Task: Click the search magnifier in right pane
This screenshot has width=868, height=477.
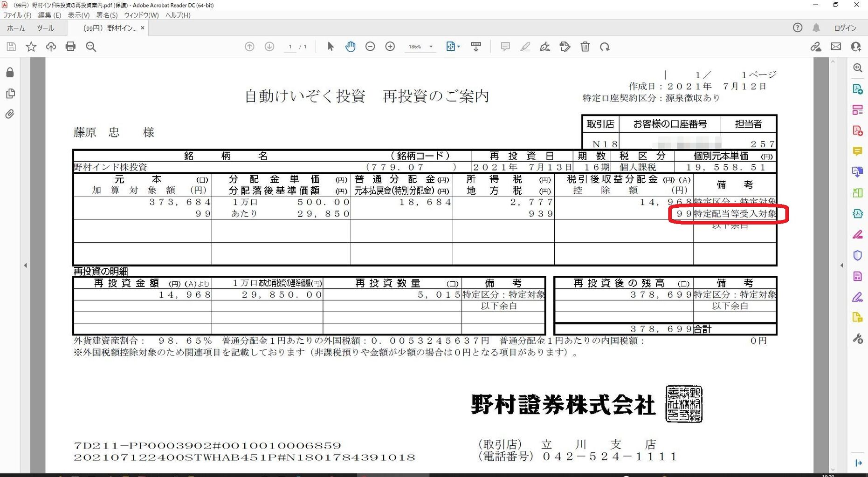Action: tap(857, 68)
